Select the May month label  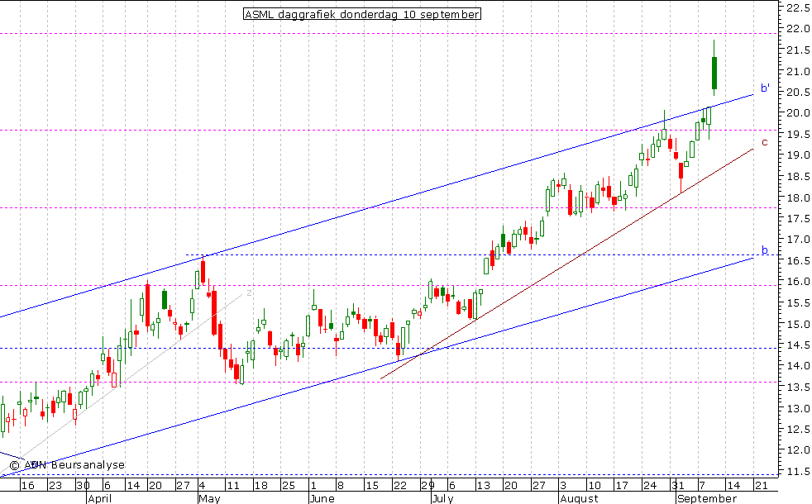pos(208,499)
